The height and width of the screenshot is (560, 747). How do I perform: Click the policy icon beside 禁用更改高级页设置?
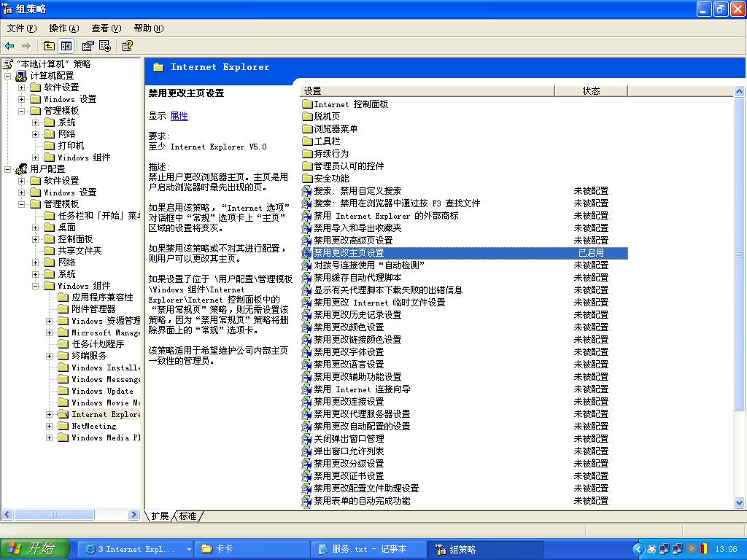(306, 241)
